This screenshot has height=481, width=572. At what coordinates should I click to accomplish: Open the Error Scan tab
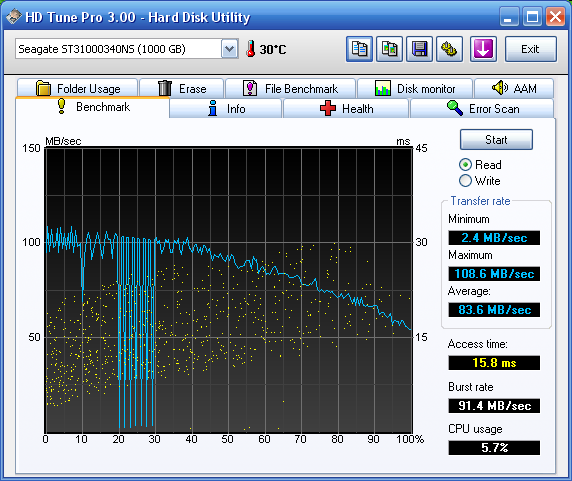tap(482, 109)
